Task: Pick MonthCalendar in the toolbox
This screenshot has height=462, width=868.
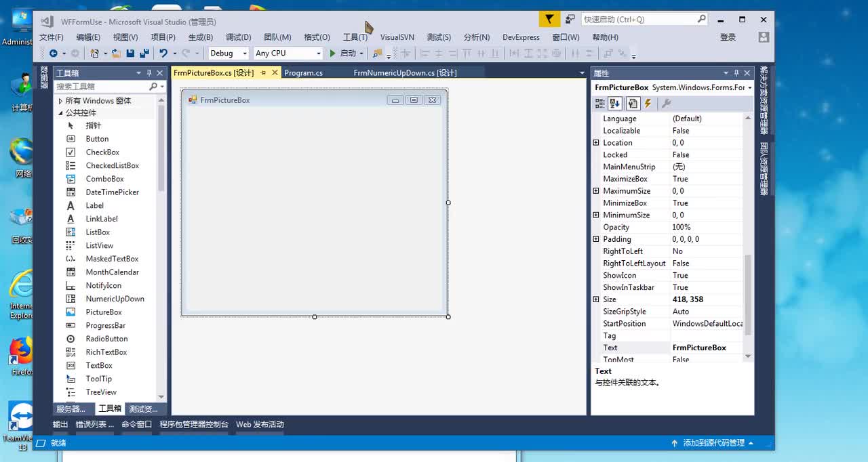Action: pos(112,272)
